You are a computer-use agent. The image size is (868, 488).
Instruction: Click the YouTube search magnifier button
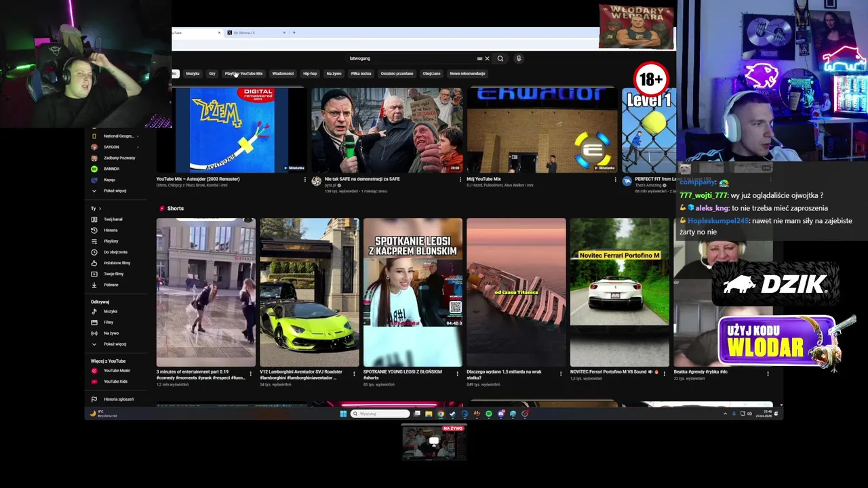point(500,58)
